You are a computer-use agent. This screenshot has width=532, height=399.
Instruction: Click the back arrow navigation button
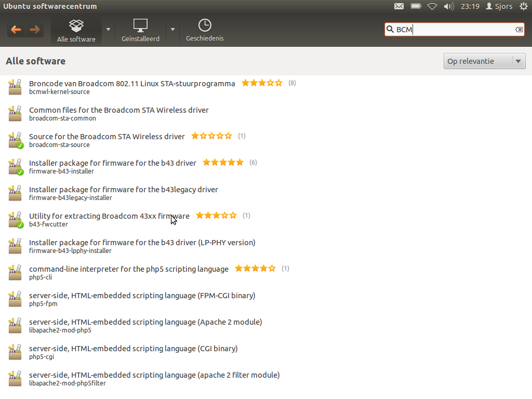click(16, 30)
